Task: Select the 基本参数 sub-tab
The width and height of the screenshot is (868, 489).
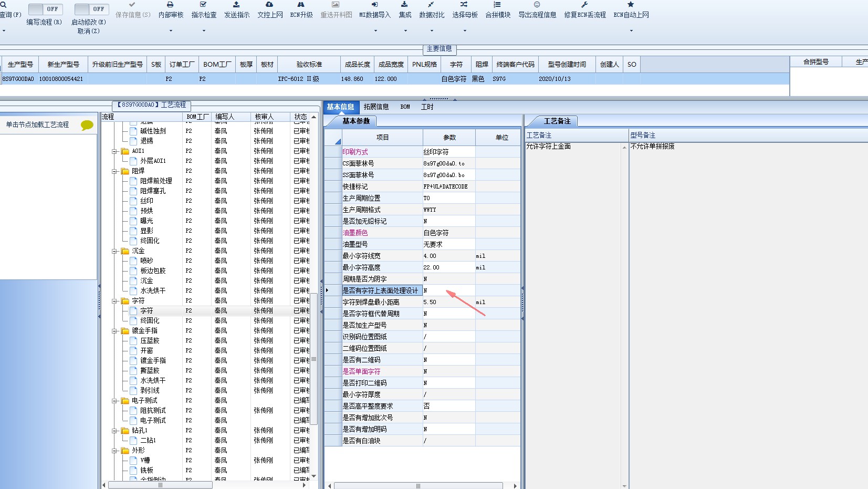Action: coord(356,121)
